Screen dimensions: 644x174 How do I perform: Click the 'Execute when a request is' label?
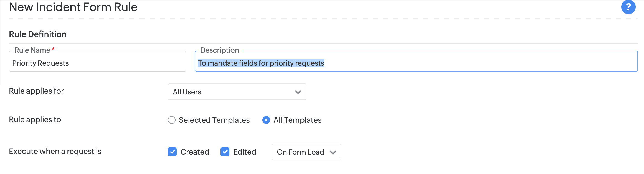tap(55, 151)
